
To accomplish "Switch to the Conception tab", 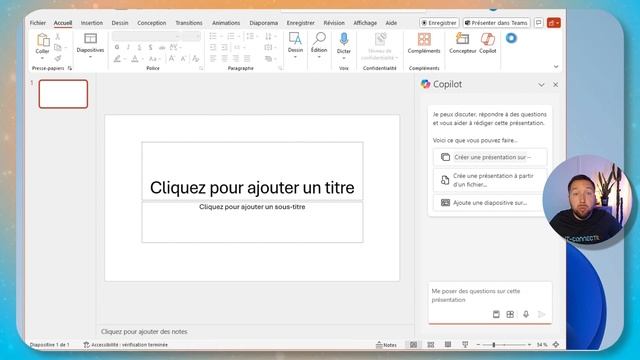I will [x=151, y=23].
